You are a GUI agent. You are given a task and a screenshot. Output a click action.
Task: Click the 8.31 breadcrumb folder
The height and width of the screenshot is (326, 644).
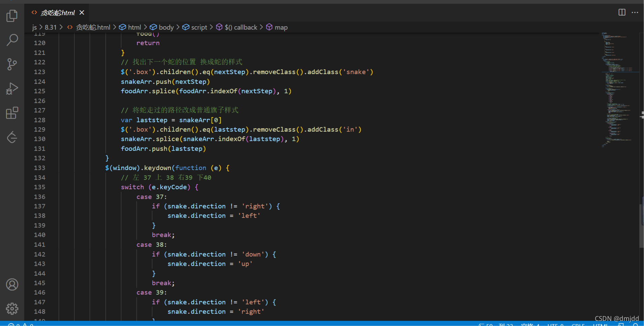[51, 27]
